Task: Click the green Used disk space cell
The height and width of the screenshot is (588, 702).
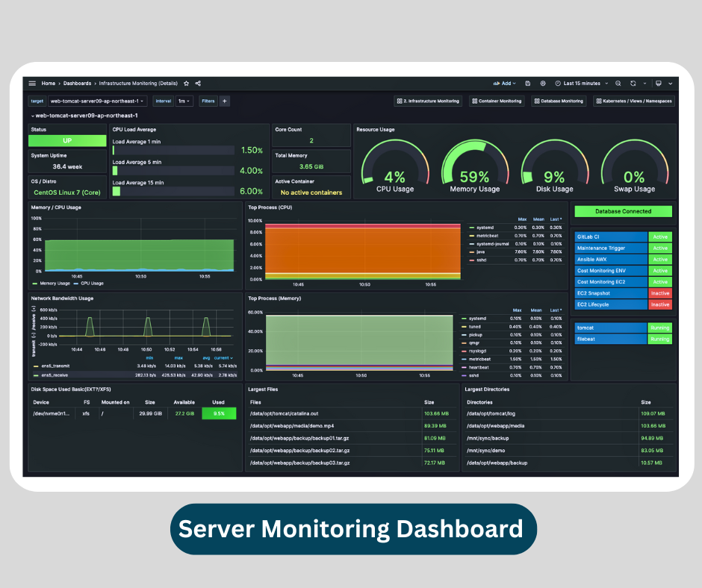Action: tap(219, 413)
